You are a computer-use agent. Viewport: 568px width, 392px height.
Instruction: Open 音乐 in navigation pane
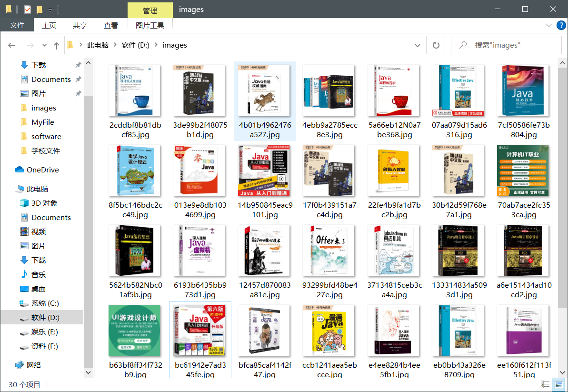(33, 275)
